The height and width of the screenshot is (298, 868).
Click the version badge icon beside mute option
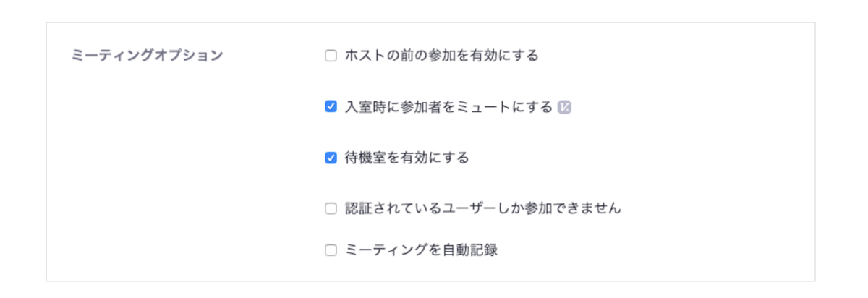point(565,107)
